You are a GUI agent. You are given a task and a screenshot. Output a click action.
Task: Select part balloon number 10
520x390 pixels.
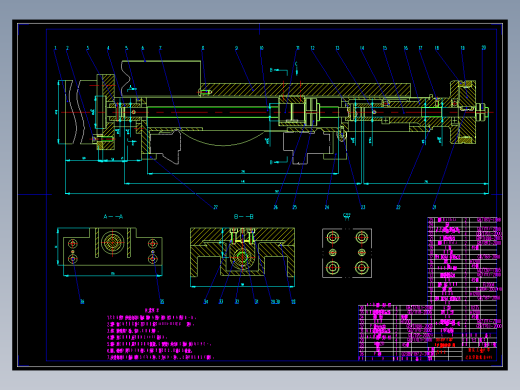[262, 48]
